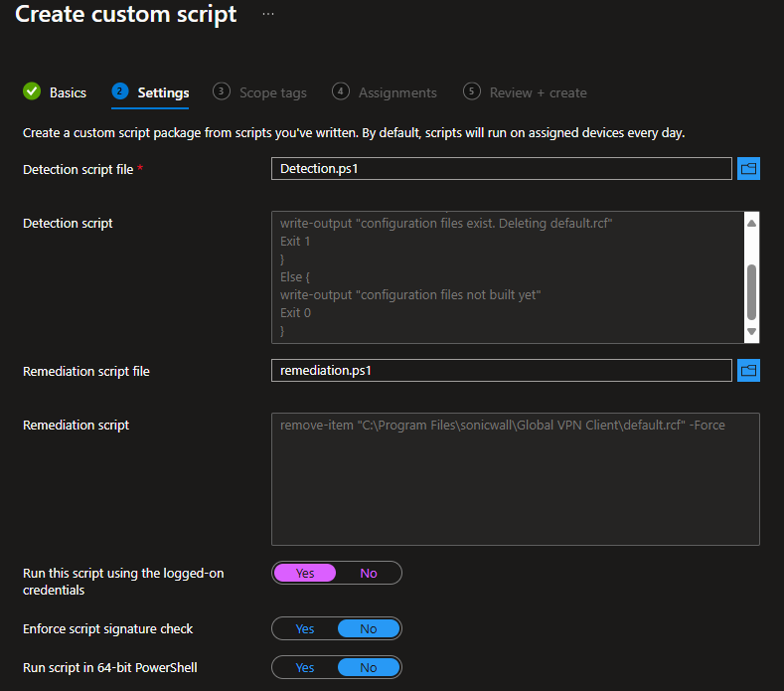The width and height of the screenshot is (784, 691).
Task: Click the Detection.ps1 file name field
Action: click(x=501, y=169)
